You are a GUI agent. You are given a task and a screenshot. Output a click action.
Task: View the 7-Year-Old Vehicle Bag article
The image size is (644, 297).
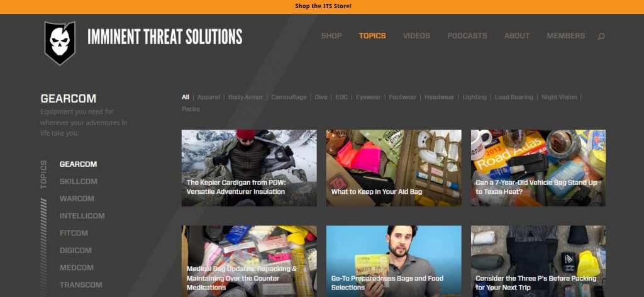538,168
